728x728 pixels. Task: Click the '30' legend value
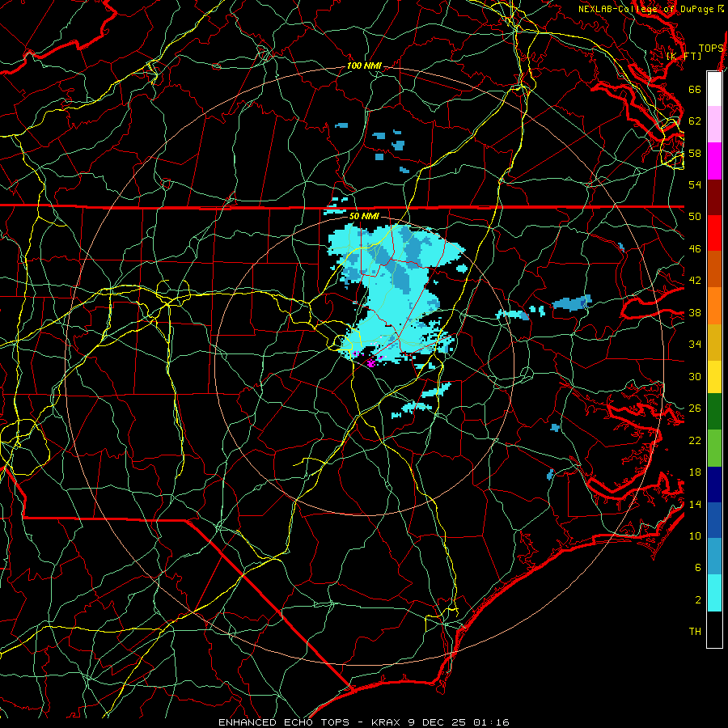[x=695, y=376]
